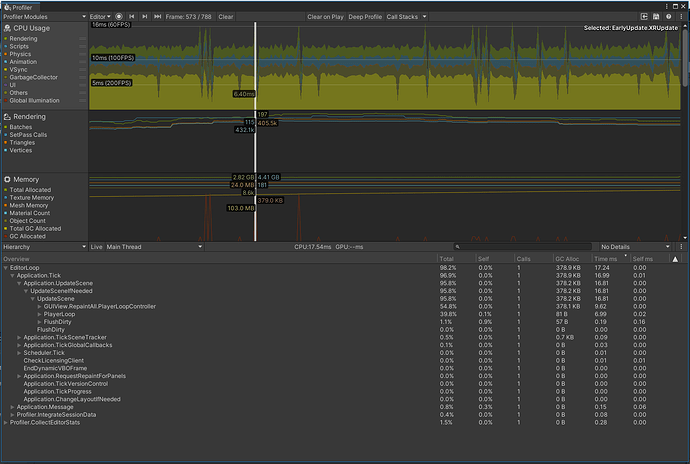
Task: Open the profiler kebab options menu
Action: tap(681, 17)
